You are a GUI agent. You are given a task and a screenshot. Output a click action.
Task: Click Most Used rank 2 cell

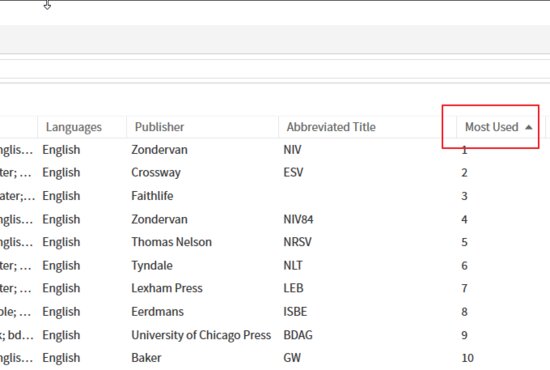pos(464,173)
